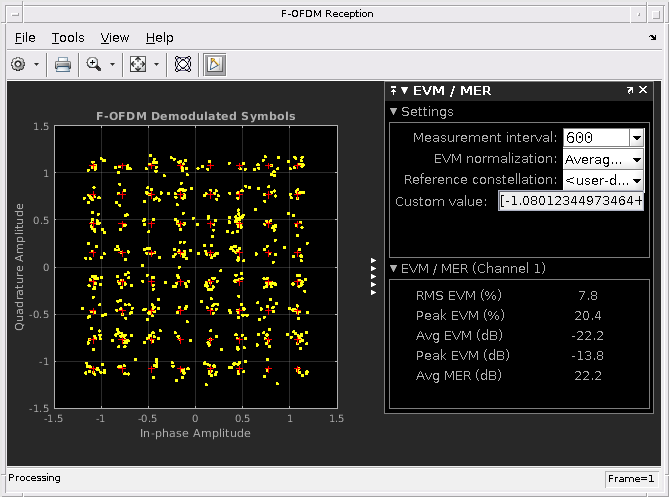
Task: Open the configuration properties gear icon
Action: [18, 64]
